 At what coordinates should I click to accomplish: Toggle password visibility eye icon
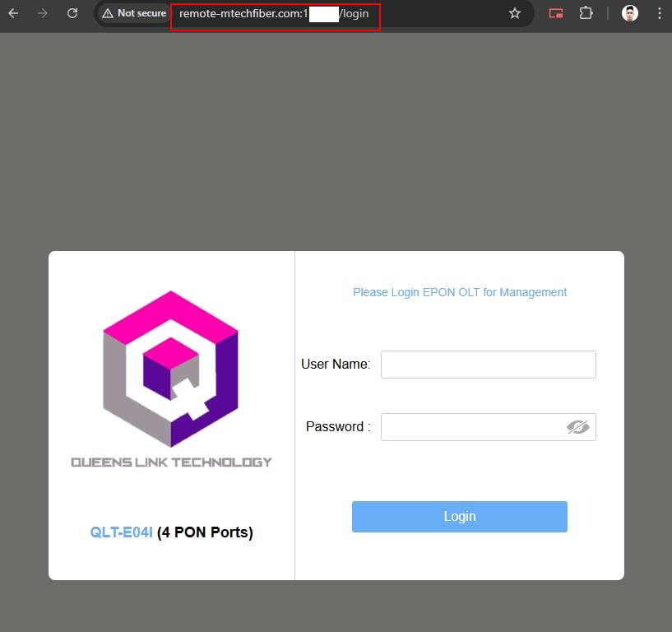[577, 426]
